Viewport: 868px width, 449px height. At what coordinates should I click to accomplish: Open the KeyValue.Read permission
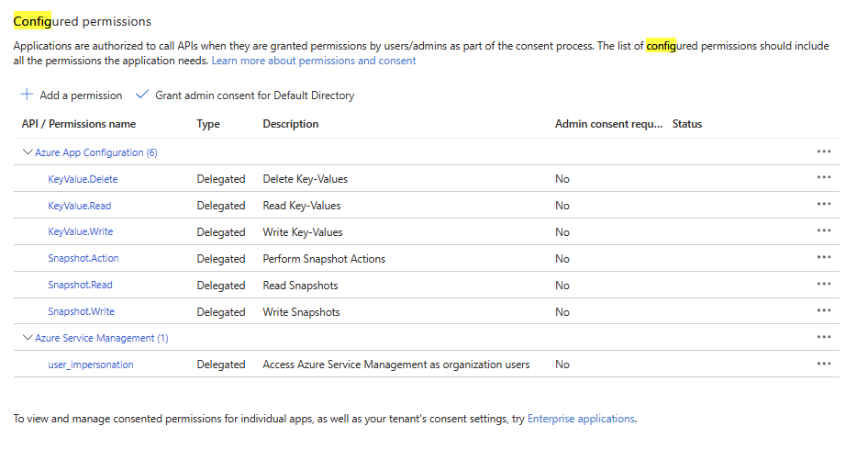click(x=80, y=206)
